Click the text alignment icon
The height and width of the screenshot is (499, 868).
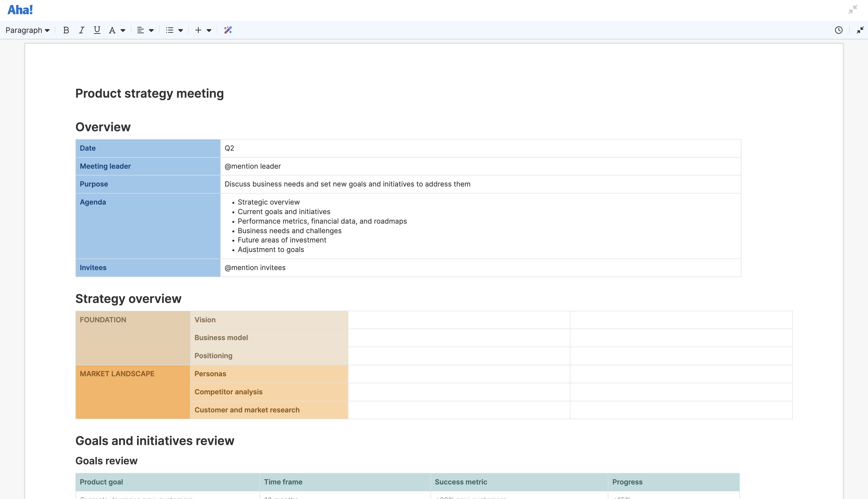coord(140,30)
